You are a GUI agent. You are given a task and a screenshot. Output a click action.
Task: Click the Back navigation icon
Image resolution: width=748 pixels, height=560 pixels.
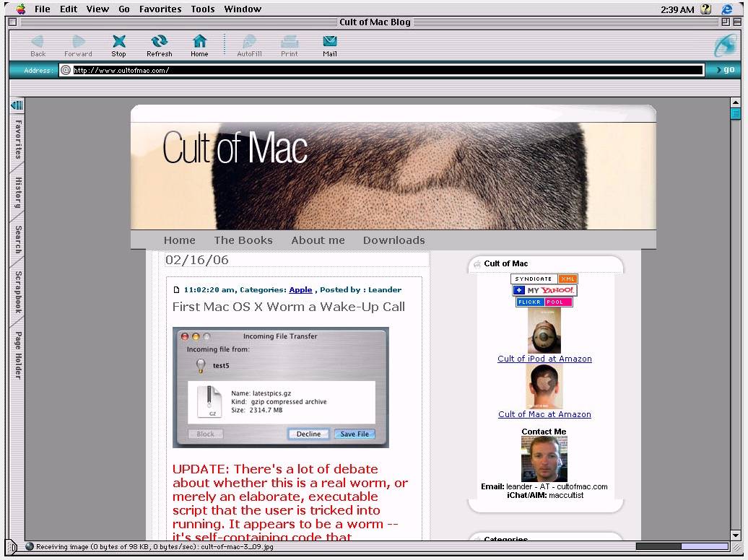37,43
